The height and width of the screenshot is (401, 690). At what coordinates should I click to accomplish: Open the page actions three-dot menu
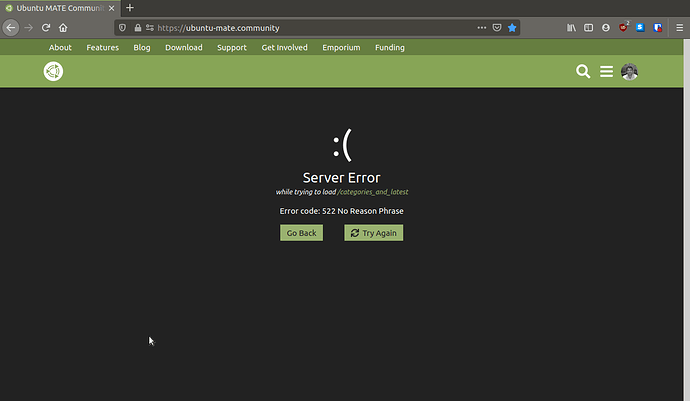click(x=482, y=28)
